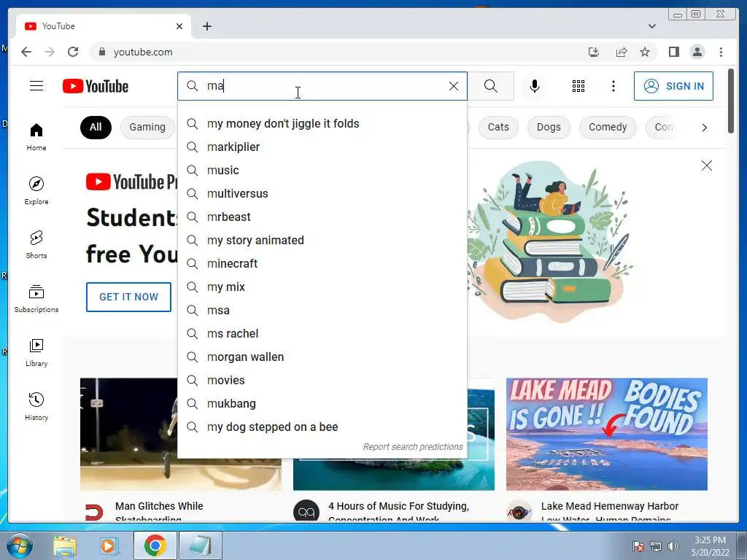Image resolution: width=747 pixels, height=560 pixels.
Task: Click the skateboarding video channel avatar
Action: 93,512
